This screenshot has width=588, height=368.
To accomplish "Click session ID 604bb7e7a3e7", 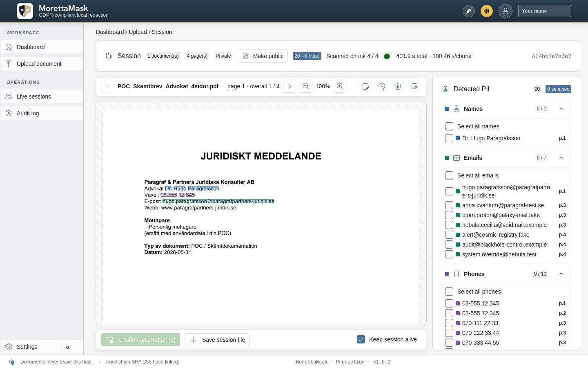I will [x=552, y=56].
